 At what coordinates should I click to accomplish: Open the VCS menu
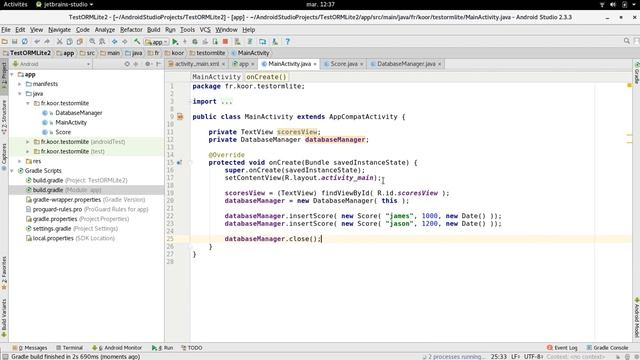pos(205,30)
